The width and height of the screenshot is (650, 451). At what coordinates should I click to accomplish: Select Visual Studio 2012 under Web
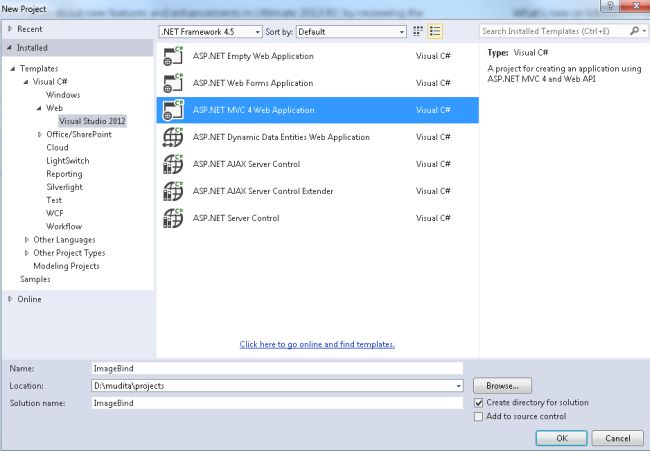point(92,121)
